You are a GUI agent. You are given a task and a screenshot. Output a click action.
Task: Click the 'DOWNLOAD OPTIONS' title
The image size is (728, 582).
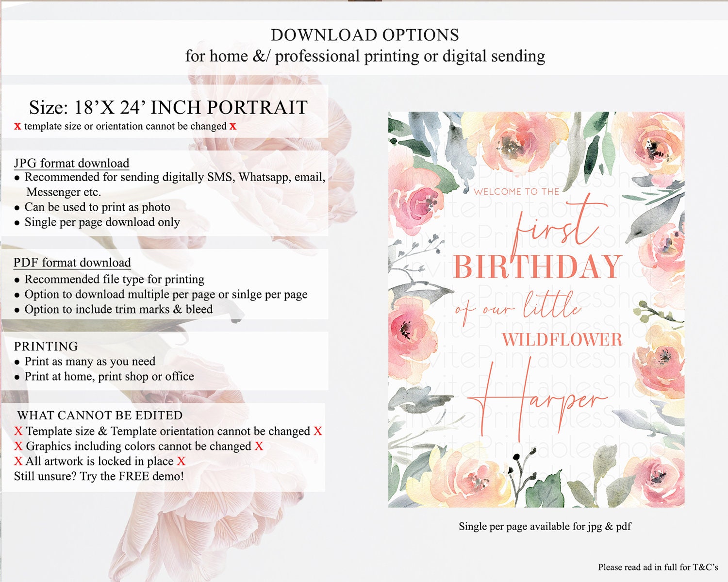365,35
